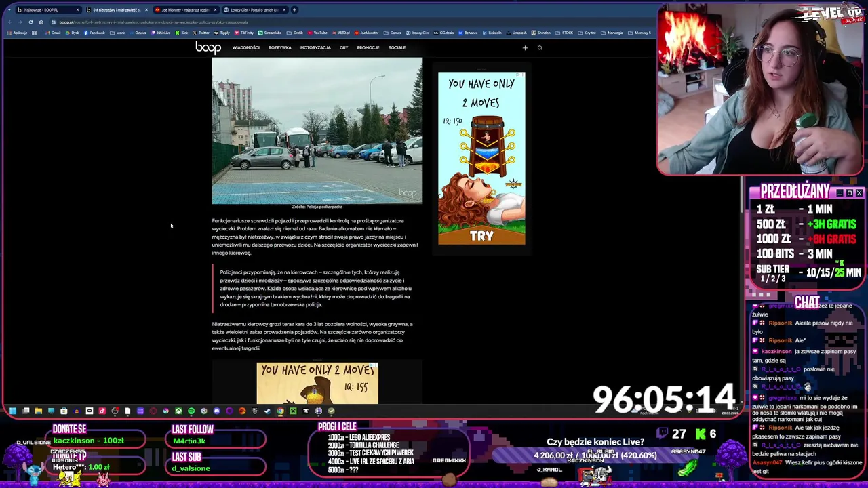The width and height of the screenshot is (868, 488).
Task: Open the Facebook bookmark
Action: point(94,33)
